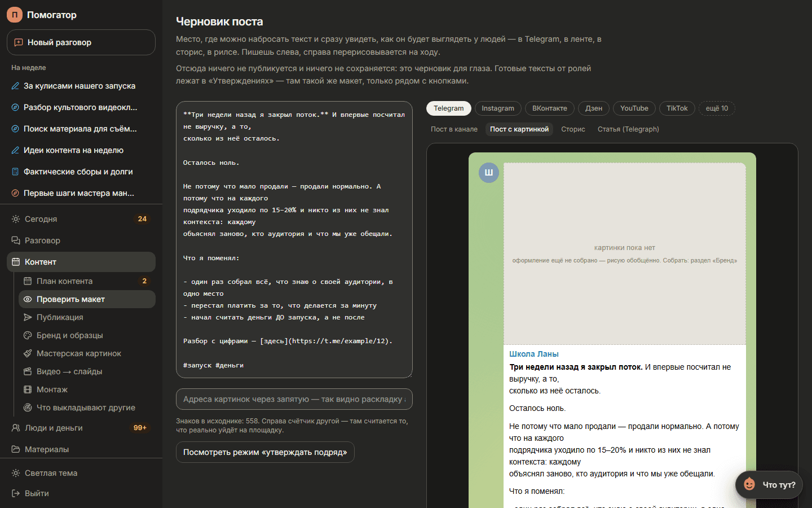Switch to the «ВКонтакте» platform tab
This screenshot has height=508, width=812.
[x=550, y=108]
